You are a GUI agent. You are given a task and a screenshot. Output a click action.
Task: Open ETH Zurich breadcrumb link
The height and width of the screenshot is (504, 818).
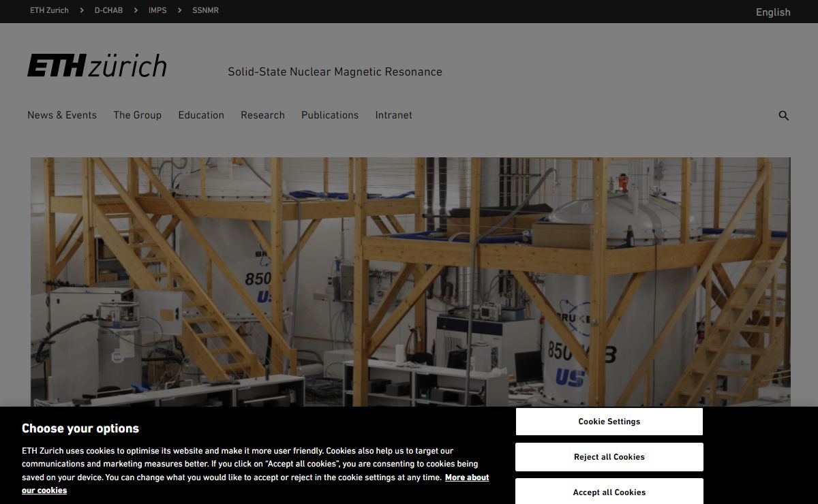(x=49, y=10)
